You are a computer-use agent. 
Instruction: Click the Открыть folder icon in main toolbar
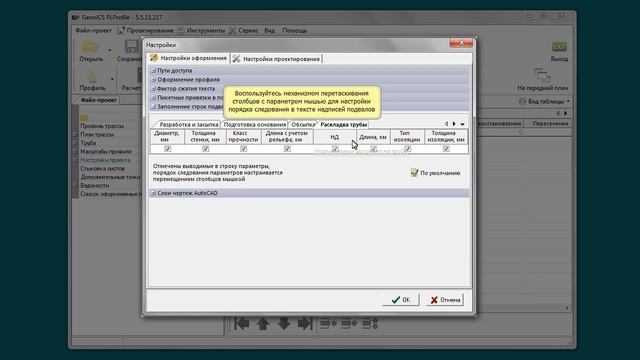(x=91, y=46)
